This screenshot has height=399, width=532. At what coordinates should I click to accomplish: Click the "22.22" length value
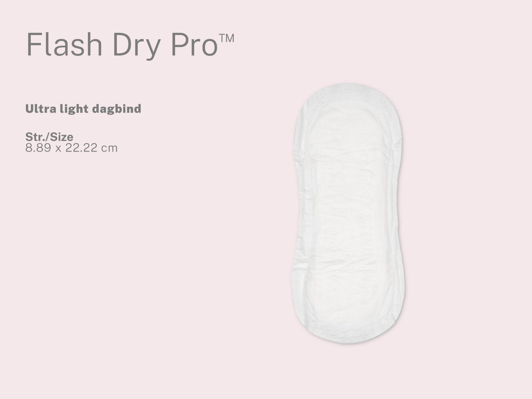coord(81,148)
